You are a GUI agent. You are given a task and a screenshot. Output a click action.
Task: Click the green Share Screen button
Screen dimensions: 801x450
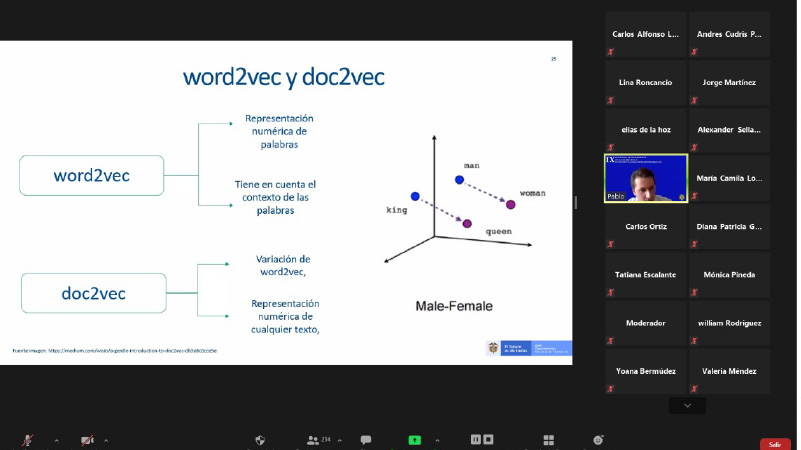tap(415, 440)
